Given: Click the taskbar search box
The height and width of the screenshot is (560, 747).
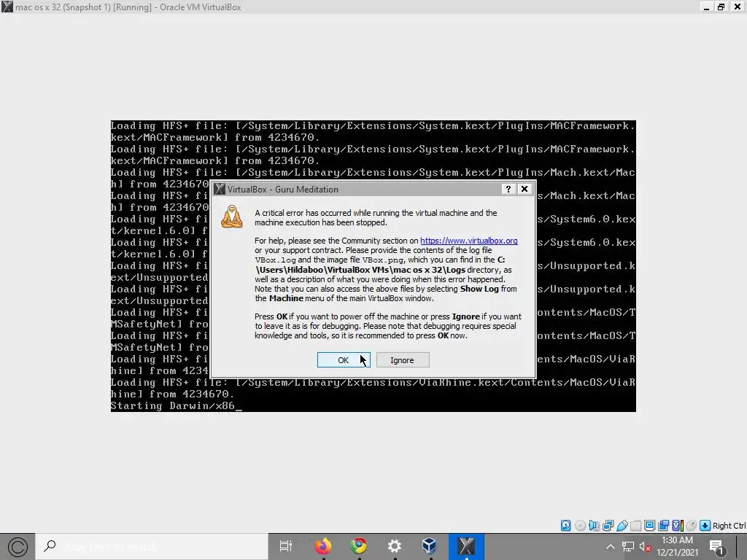Looking at the screenshot, I should point(152,547).
